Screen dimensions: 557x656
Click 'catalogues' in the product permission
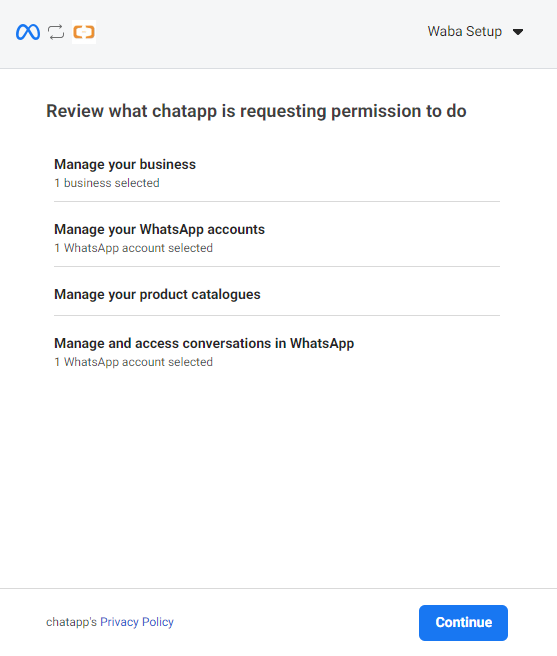[x=226, y=295]
